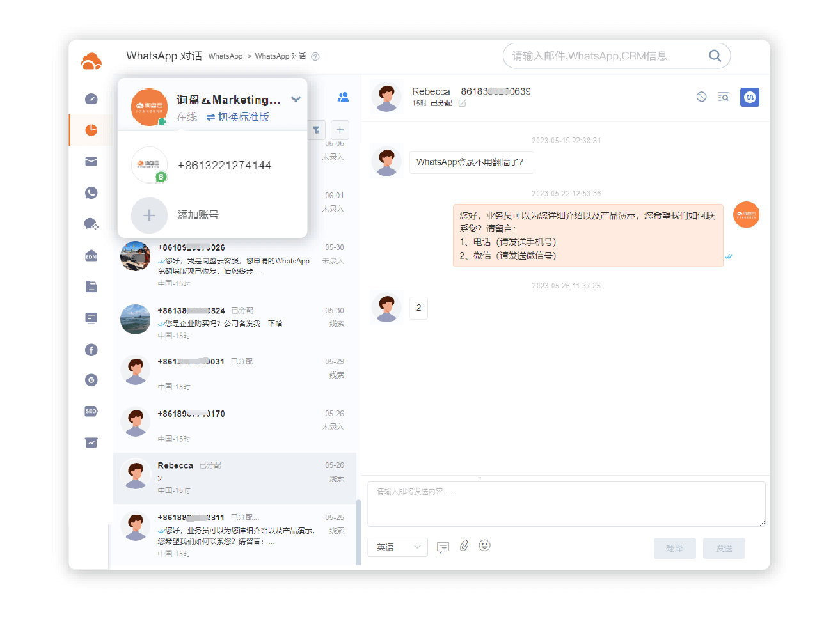This screenshot has width=840, height=617.
Task: Click the conversation filter funnel icon
Action: (x=316, y=130)
